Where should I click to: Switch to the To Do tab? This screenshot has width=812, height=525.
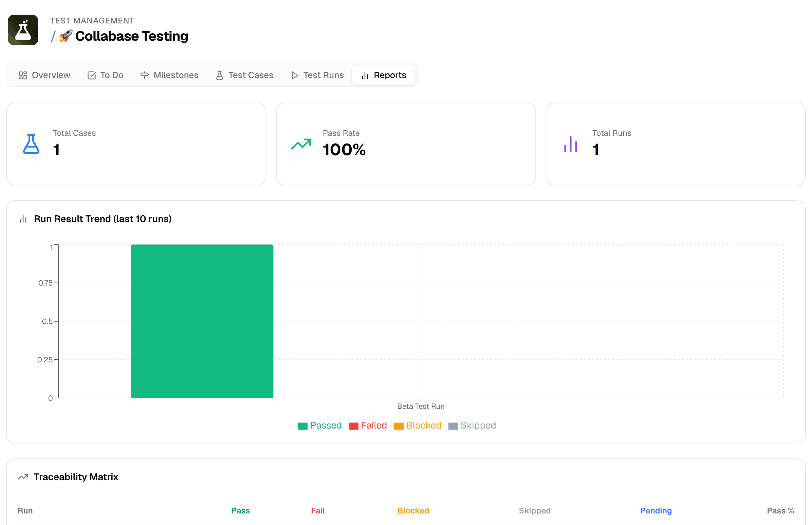pyautogui.click(x=105, y=75)
